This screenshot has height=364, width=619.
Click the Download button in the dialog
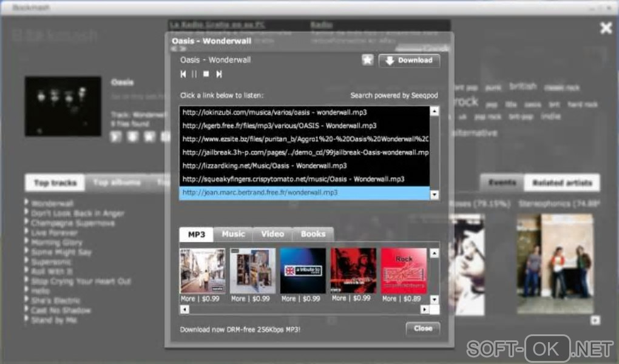pyautogui.click(x=409, y=61)
